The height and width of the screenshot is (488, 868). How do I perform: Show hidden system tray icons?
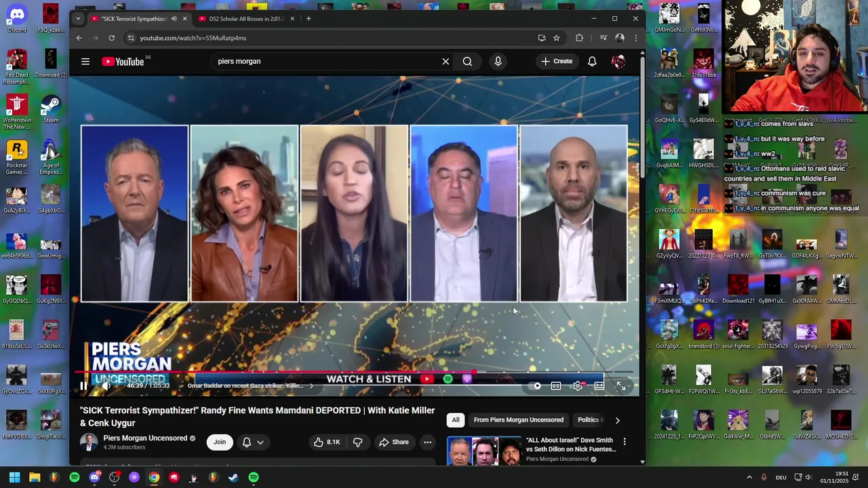[x=749, y=477]
